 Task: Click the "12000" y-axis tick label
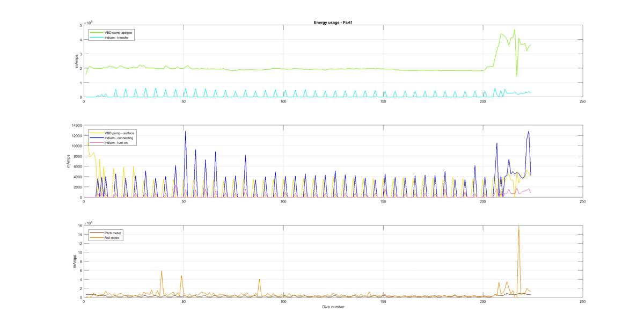coord(76,135)
